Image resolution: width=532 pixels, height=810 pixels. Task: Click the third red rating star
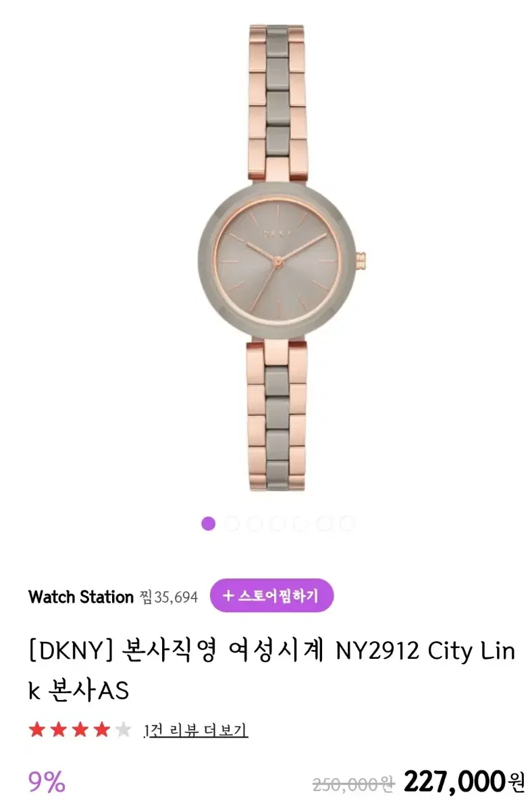click(80, 730)
